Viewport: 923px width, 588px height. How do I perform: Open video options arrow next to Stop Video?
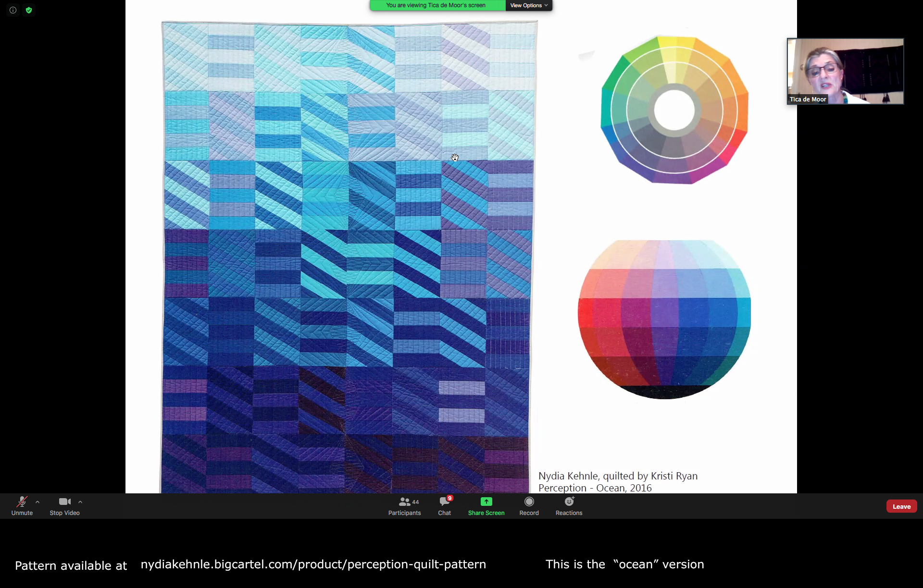click(x=80, y=502)
